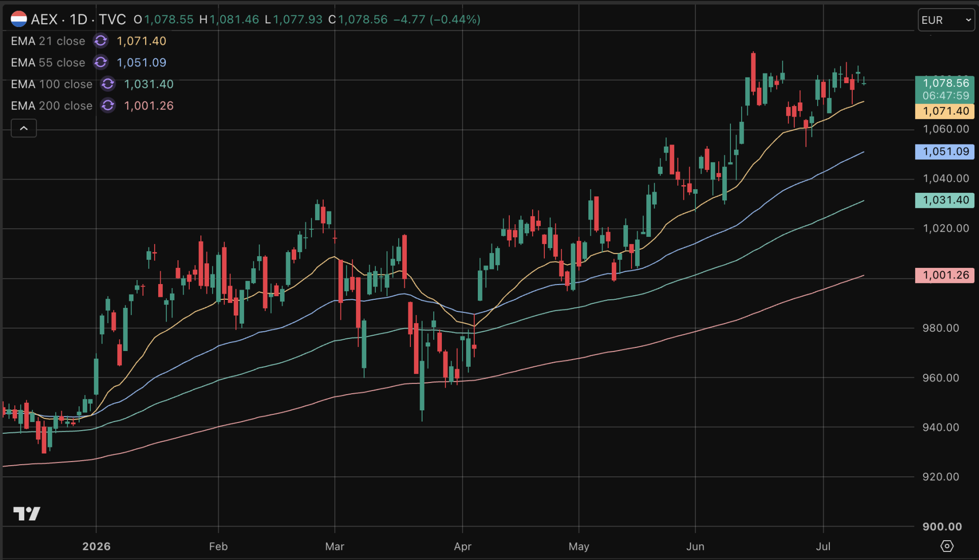Click the EMA 100 value 1,031.40 in legend
979x560 pixels.
coord(149,84)
